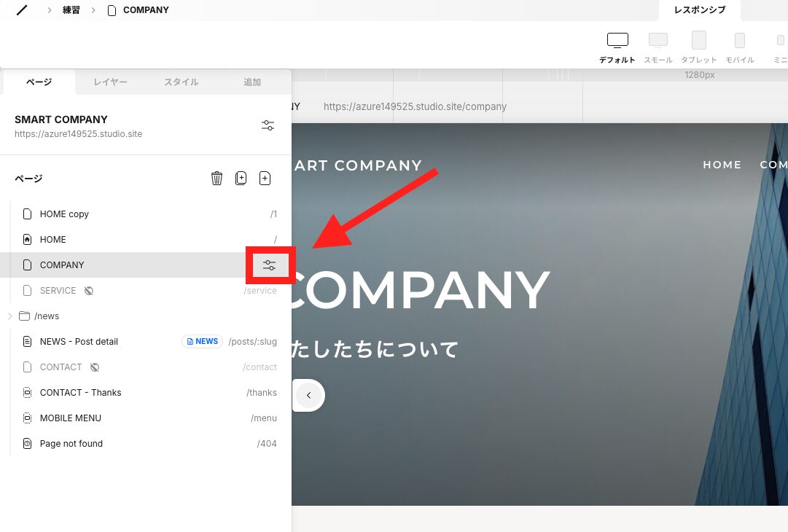Click the pencil icon in the breadcrumb
788x532 pixels.
20,9
